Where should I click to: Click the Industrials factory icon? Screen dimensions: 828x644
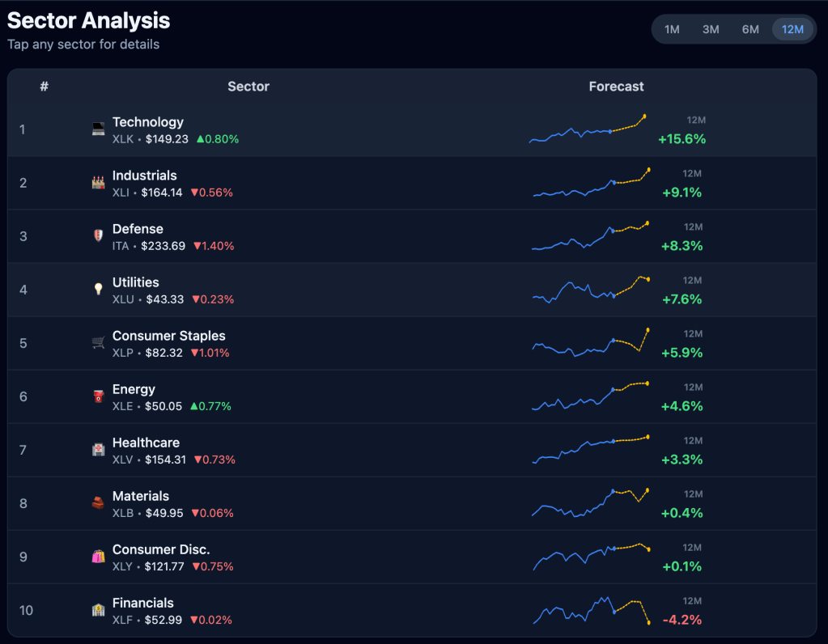click(98, 183)
